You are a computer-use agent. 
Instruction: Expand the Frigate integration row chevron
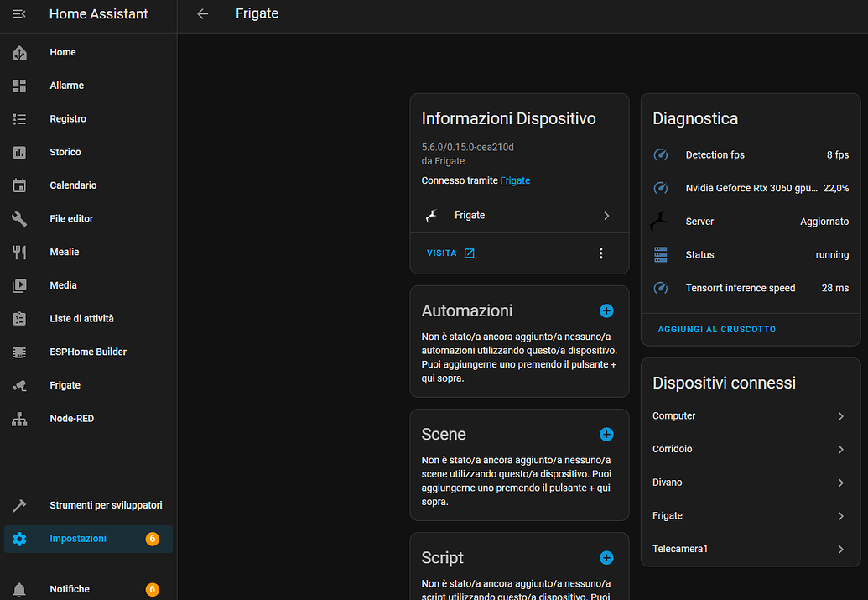click(x=606, y=216)
